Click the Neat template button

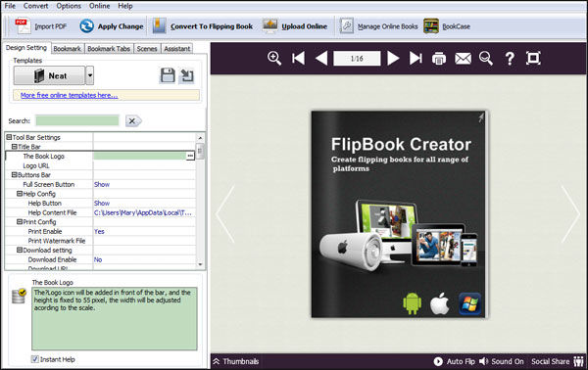click(50, 75)
